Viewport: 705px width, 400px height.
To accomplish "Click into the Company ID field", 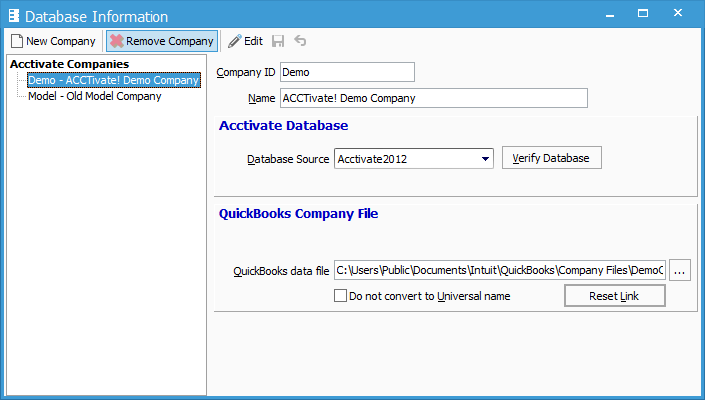I will (347, 72).
